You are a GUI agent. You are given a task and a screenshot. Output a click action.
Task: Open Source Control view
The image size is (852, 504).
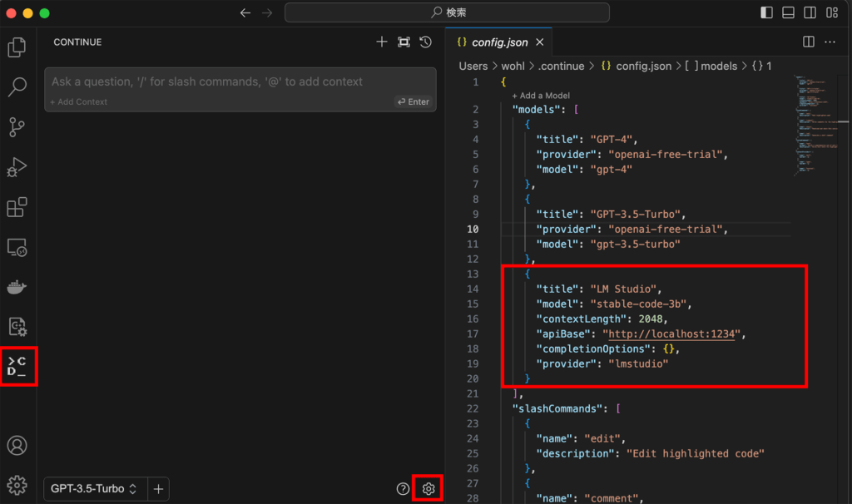point(17,126)
